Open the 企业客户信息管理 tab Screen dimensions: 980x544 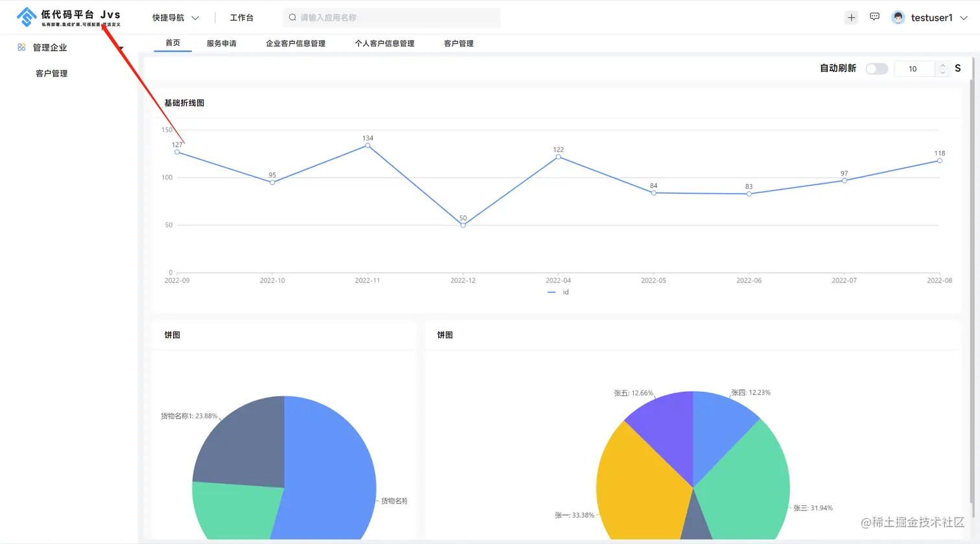coord(296,43)
